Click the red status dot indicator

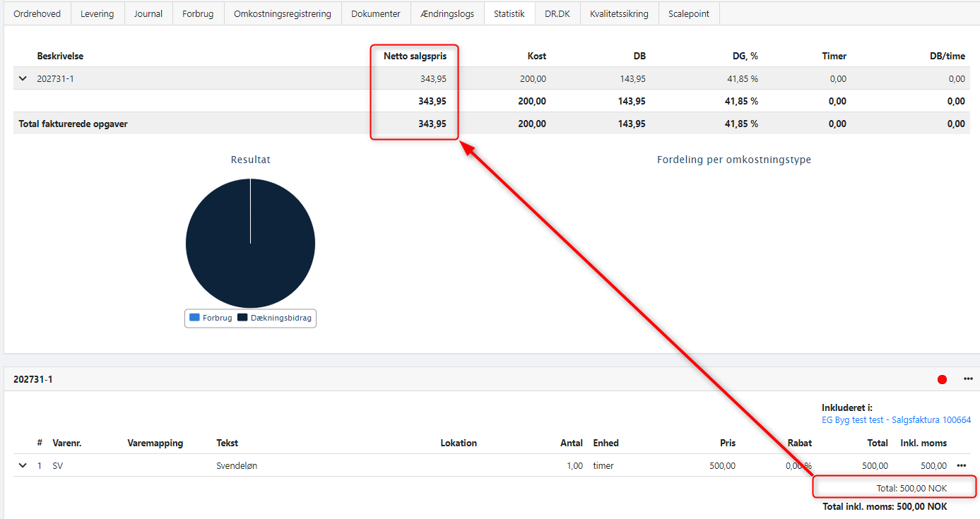942,379
